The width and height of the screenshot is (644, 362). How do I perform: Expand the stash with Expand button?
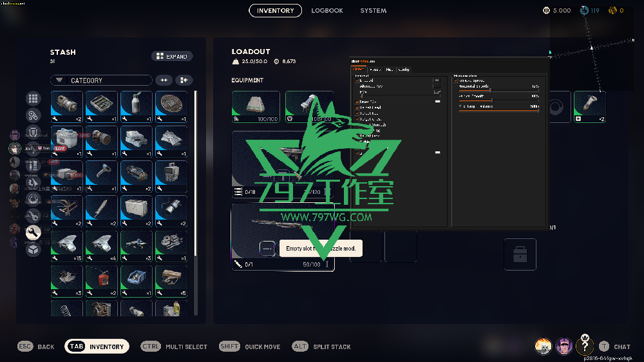(x=172, y=57)
